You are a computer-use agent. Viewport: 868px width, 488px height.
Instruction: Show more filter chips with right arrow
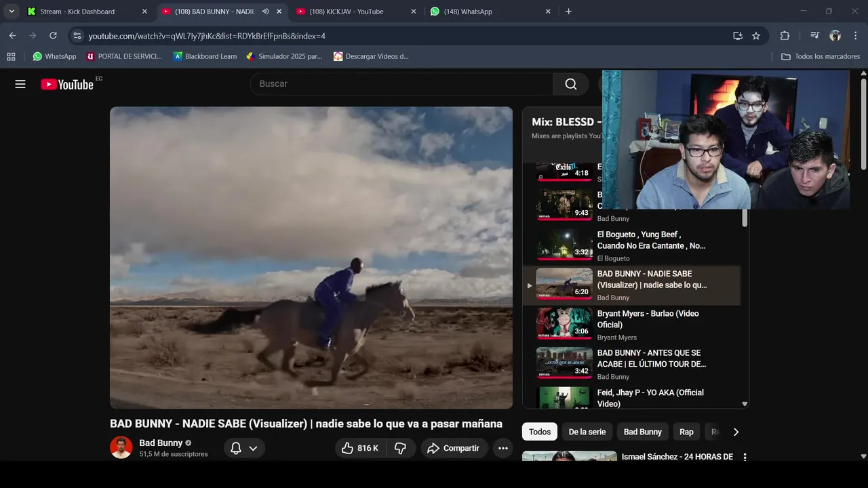coord(736,432)
